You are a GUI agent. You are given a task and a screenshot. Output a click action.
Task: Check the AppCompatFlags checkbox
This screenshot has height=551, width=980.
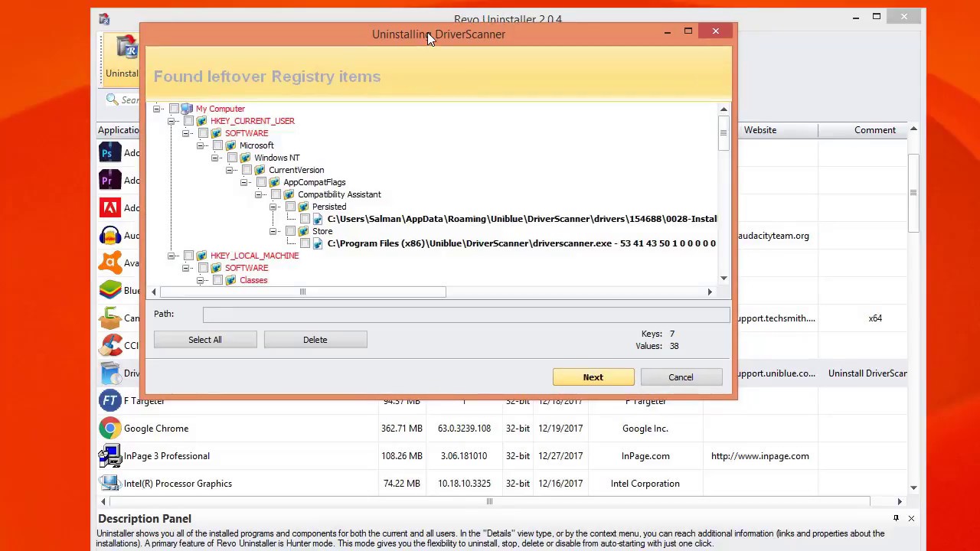point(261,182)
